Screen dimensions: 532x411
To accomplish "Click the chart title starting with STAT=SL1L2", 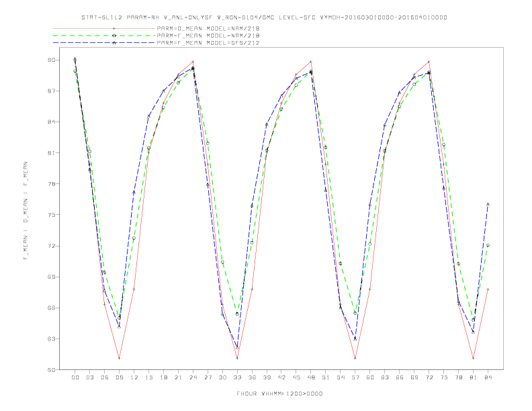I will pyautogui.click(x=264, y=17).
